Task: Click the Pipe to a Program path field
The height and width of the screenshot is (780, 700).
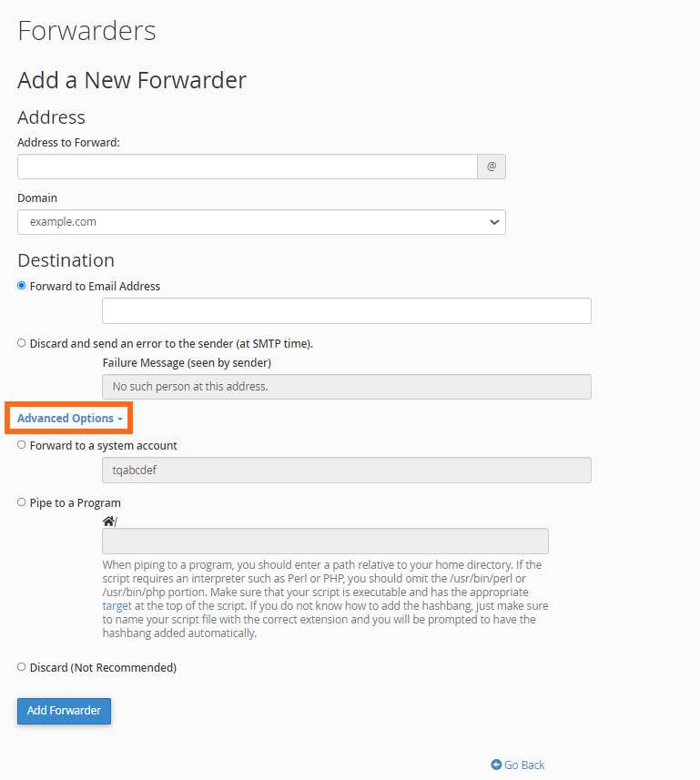Action: [324, 541]
